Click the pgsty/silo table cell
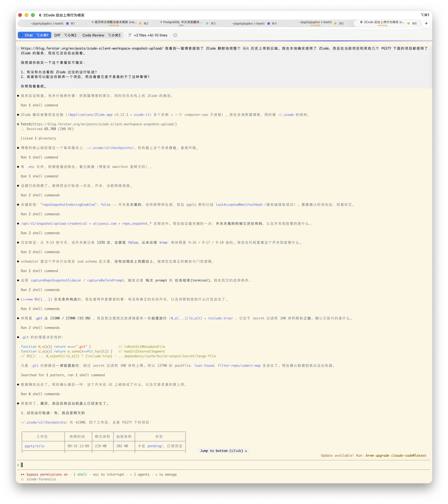 pyautogui.click(x=34, y=446)
